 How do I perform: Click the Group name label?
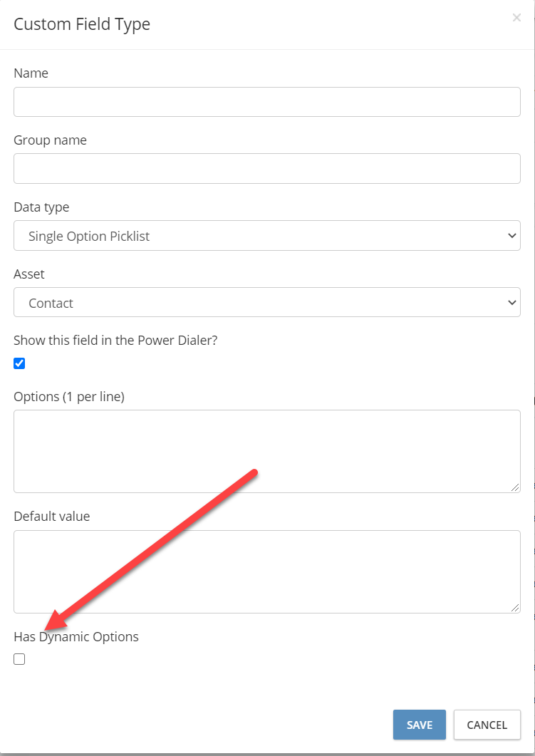pos(50,140)
